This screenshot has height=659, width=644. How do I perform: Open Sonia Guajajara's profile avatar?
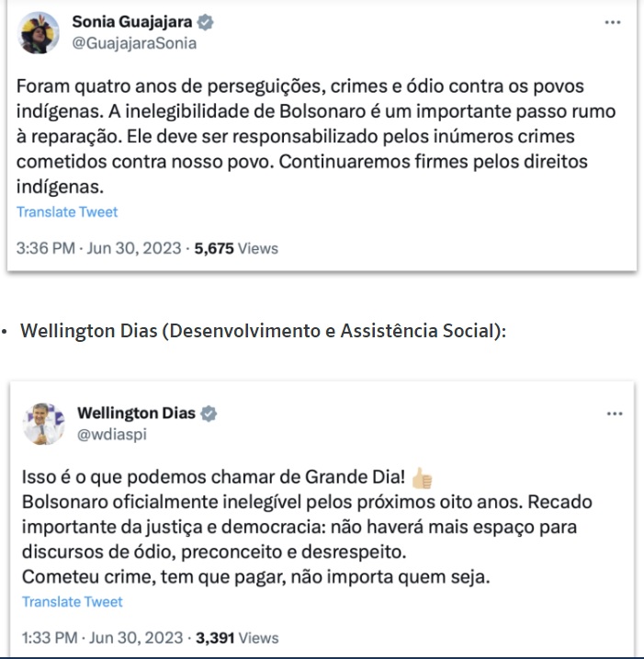pos(39,33)
